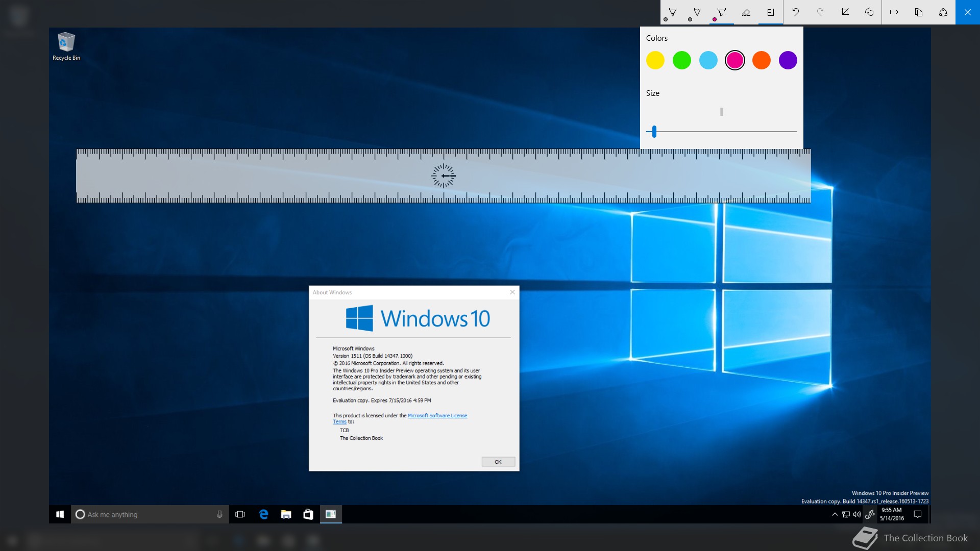Image resolution: width=980 pixels, height=551 pixels.
Task: Click the 'Windows 10 Pro Insider Preview' watermark text
Action: pyautogui.click(x=890, y=493)
